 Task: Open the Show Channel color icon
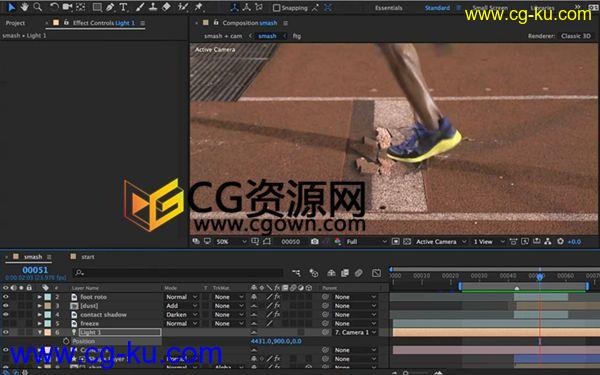[338, 241]
